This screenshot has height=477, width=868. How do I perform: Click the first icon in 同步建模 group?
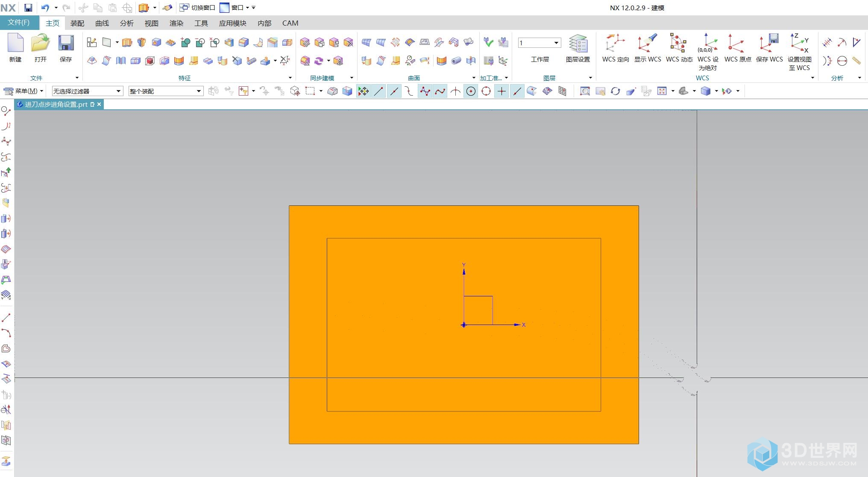(305, 42)
